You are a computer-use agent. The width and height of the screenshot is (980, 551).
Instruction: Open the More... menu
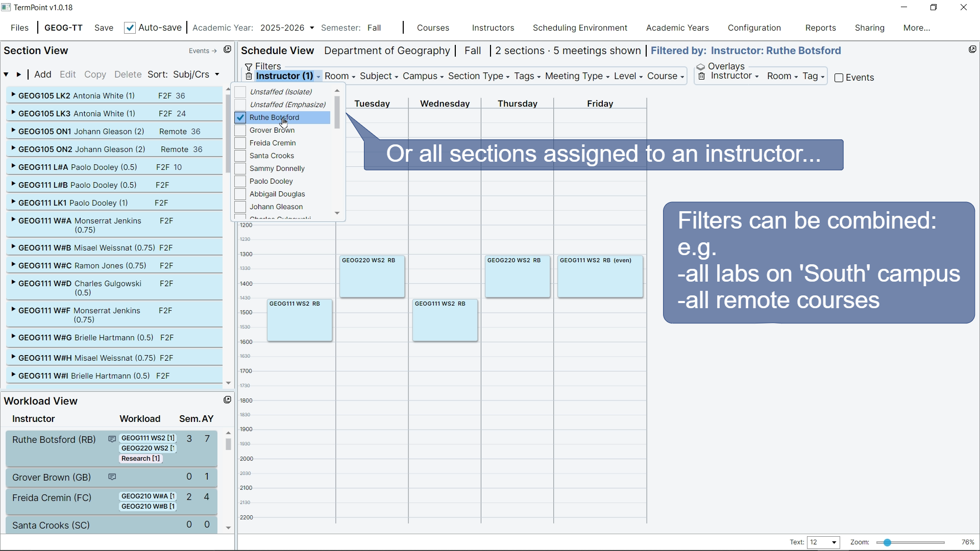[916, 28]
